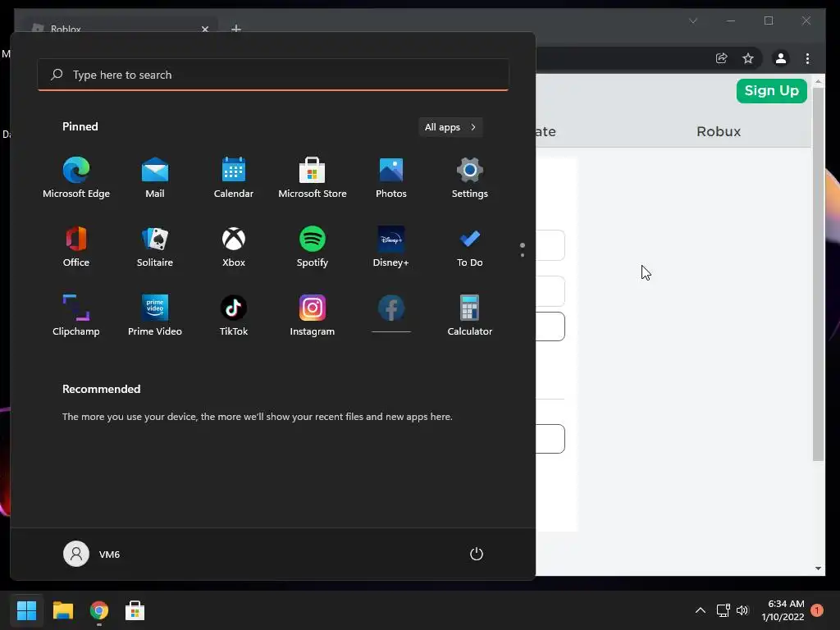The height and width of the screenshot is (630, 840).
Task: Launch the Mail app
Action: click(x=155, y=178)
